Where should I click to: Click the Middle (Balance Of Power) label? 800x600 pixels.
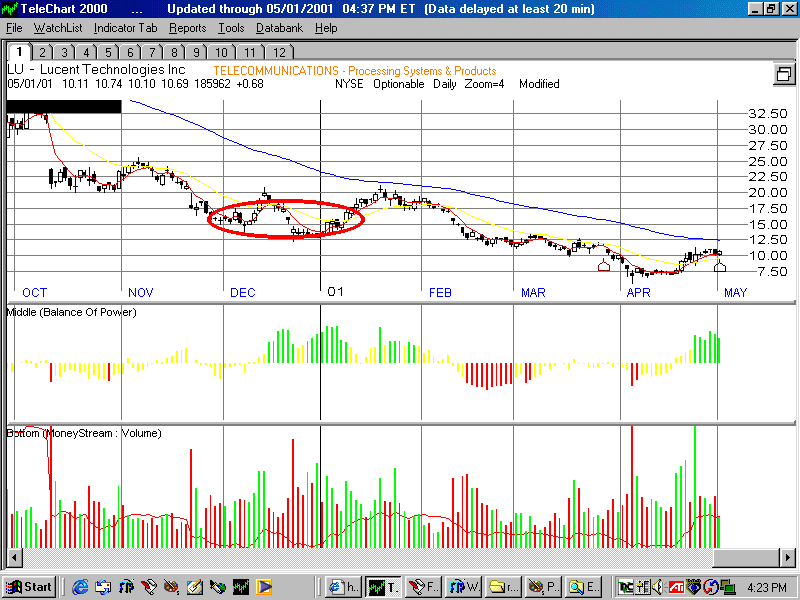tap(71, 312)
